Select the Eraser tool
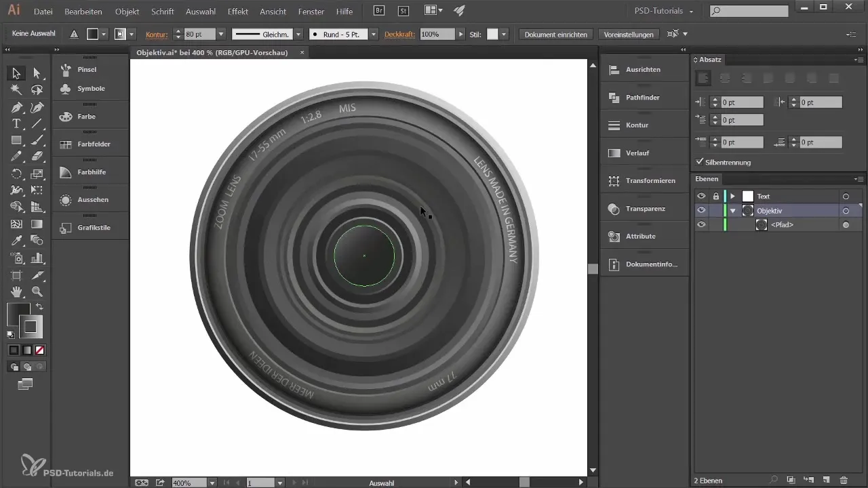Viewport: 868px width, 488px height. click(37, 157)
